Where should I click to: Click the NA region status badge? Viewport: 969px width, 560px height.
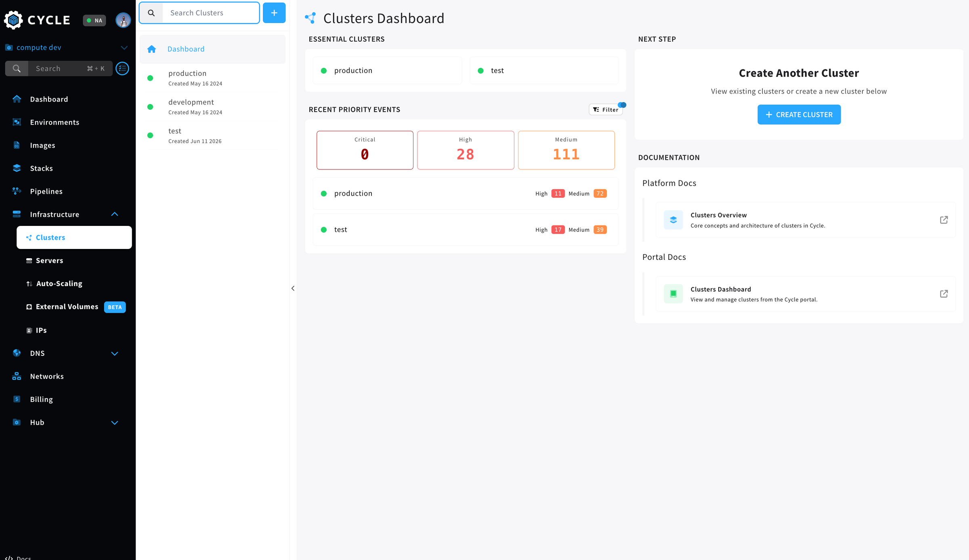(x=94, y=20)
